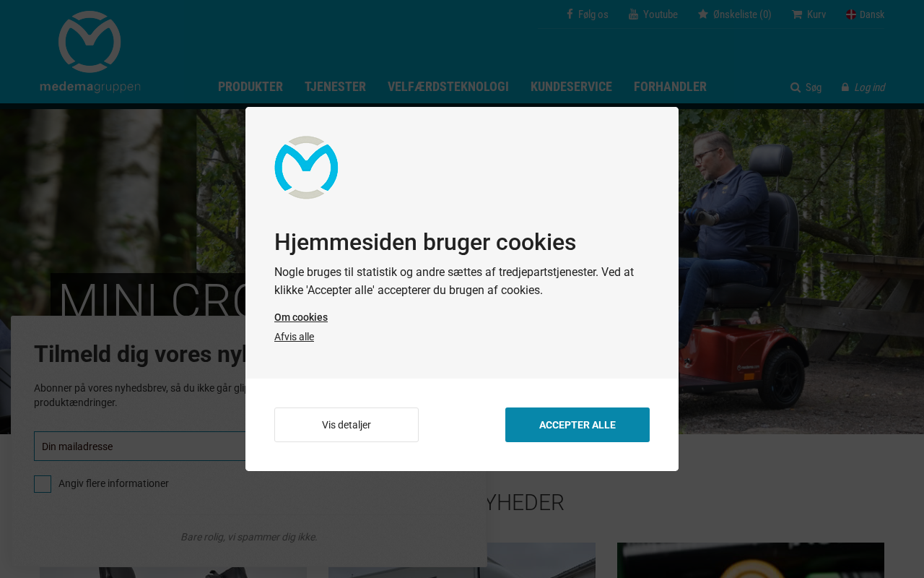Open the Youtube icon link

[633, 14]
